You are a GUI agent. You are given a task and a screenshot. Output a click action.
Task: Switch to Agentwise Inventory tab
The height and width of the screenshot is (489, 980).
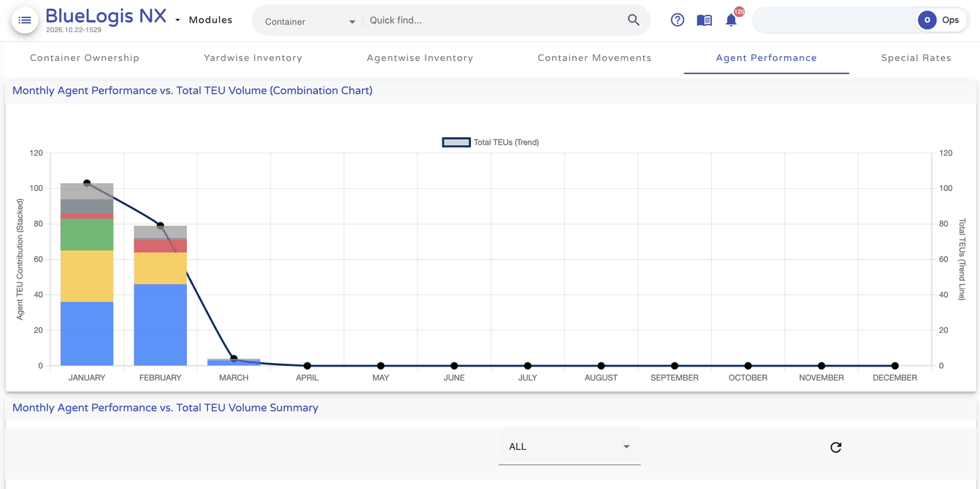(420, 58)
